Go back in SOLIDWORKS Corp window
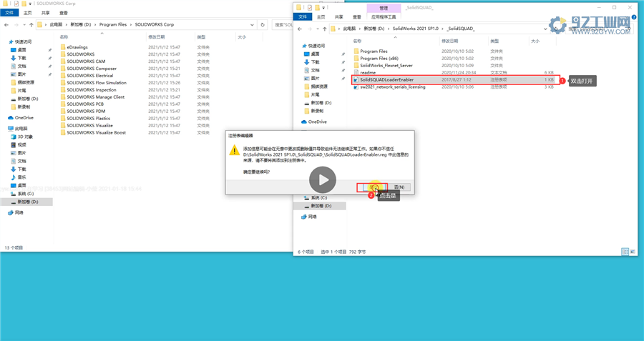644x341 pixels. point(6,24)
